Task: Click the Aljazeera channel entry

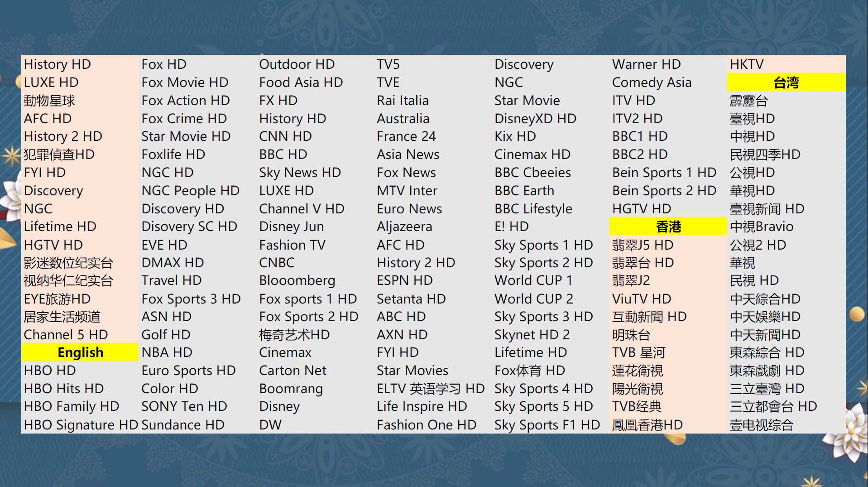Action: click(x=404, y=227)
